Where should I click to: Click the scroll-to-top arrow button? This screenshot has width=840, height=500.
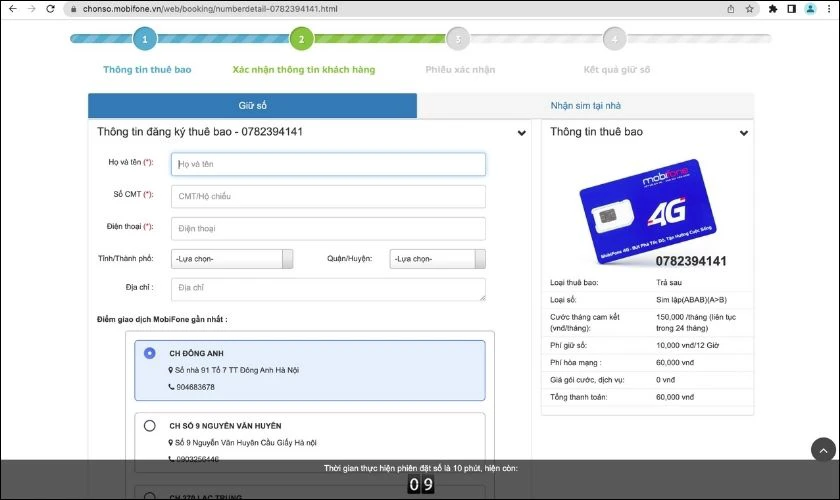point(822,450)
